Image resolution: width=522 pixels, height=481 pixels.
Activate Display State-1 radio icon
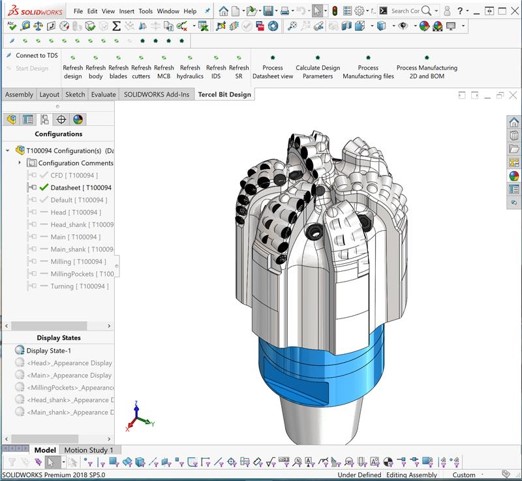[20, 350]
